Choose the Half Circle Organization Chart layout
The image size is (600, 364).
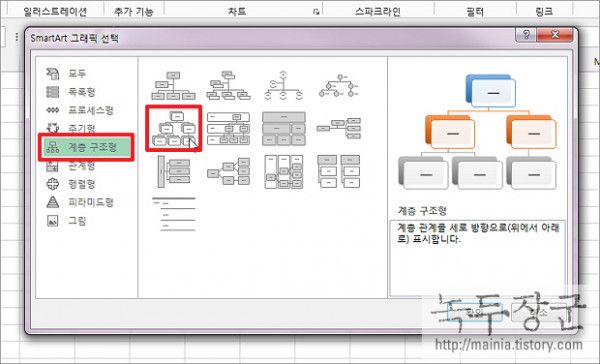tap(284, 85)
